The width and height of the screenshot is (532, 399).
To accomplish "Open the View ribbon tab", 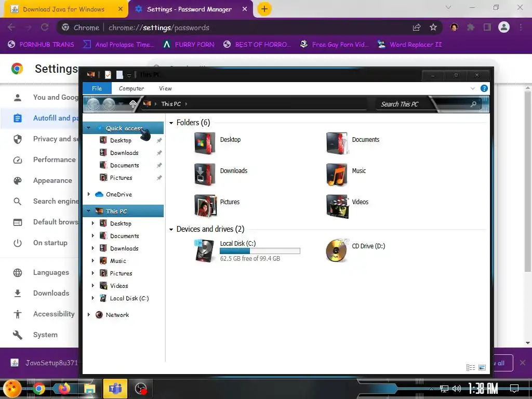I will coord(165,88).
